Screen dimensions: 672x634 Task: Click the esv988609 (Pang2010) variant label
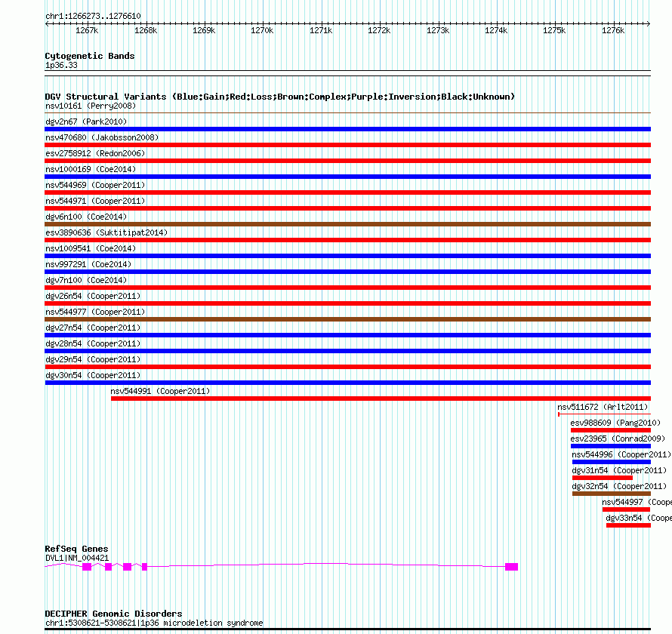pos(615,423)
